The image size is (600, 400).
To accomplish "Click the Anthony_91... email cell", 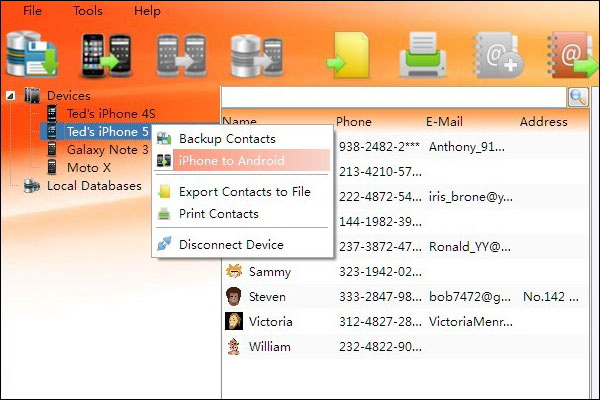I will [x=467, y=147].
